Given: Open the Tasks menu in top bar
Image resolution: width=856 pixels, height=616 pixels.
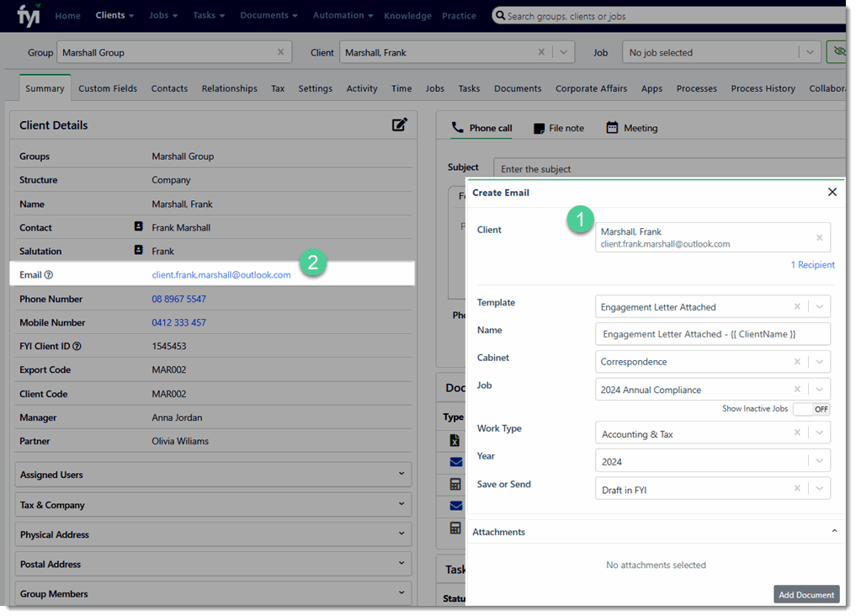Looking at the screenshot, I should [209, 15].
